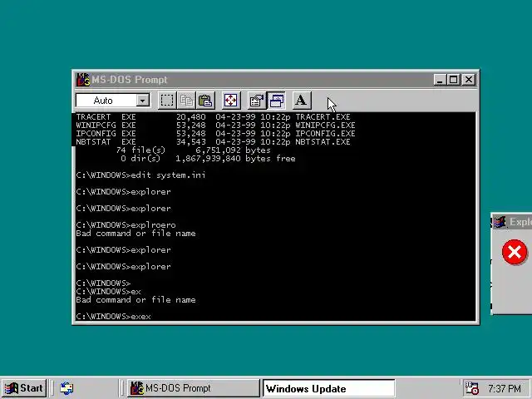Click the 'explroero' mistyped command line
The width and height of the screenshot is (532, 399).
point(126,225)
